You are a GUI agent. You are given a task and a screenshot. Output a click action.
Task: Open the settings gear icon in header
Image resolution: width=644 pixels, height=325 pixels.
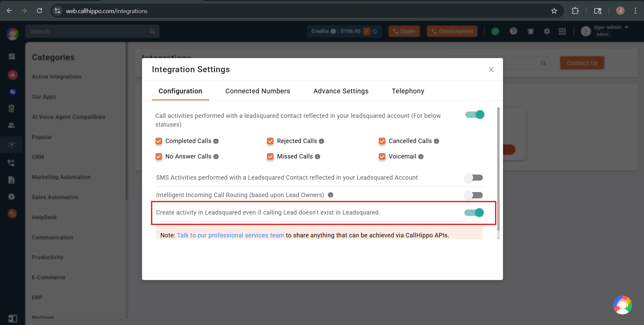click(x=547, y=31)
